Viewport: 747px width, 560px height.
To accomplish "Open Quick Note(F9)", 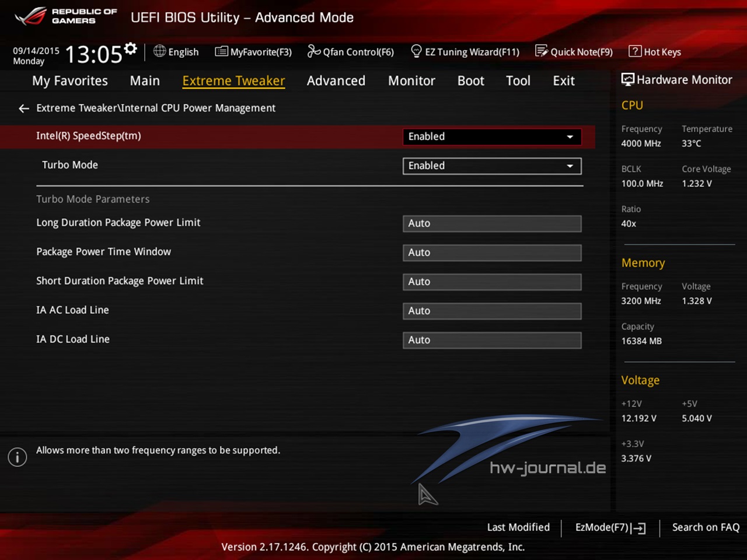I will [574, 52].
